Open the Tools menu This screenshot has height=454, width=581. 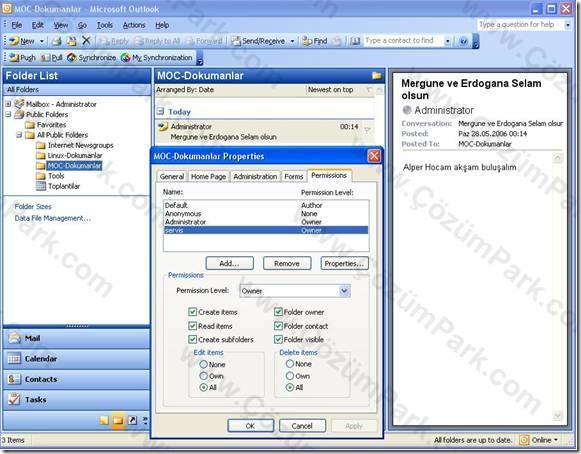tap(104, 25)
